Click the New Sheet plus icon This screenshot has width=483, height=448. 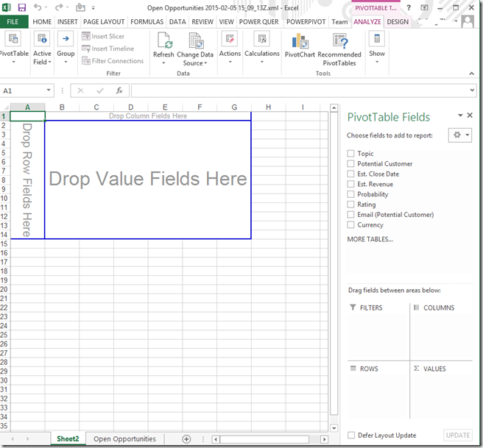(x=186, y=439)
